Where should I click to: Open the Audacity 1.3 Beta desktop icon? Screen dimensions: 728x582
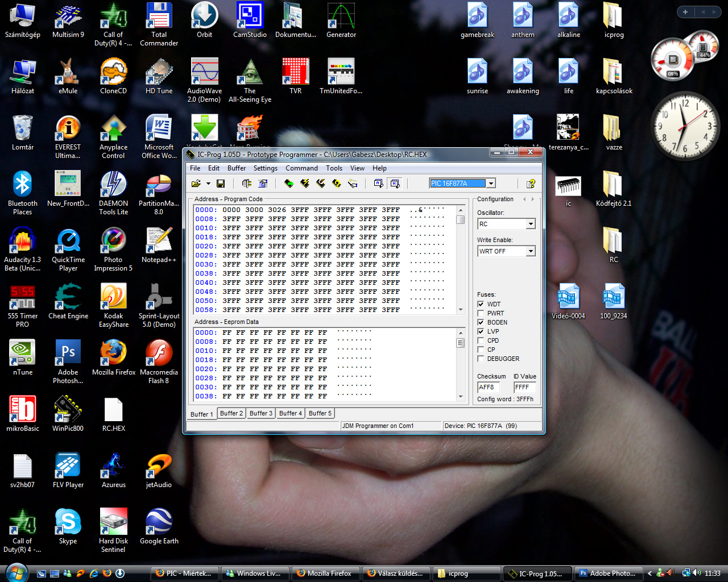(23, 250)
